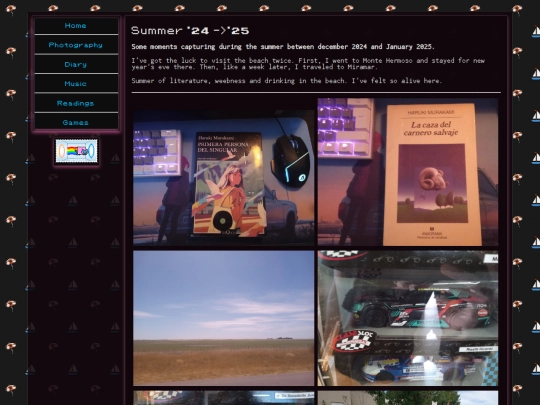The height and width of the screenshot is (405, 540).
Task: Navigate to the Music page
Action: click(76, 84)
